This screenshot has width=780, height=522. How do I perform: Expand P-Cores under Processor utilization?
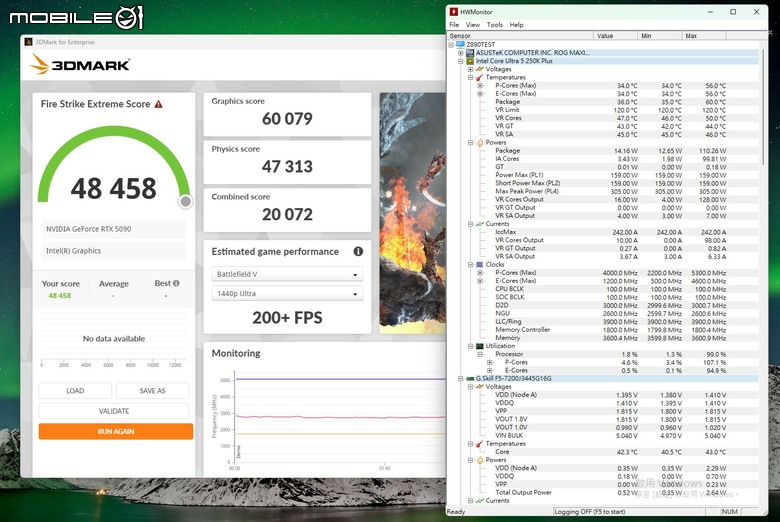pos(489,362)
